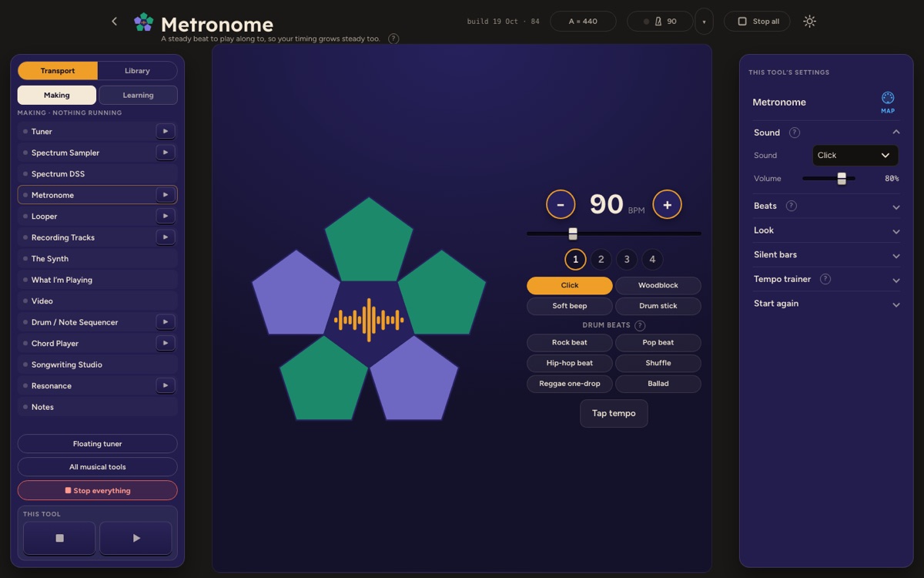924x578 pixels.
Task: Open the Sound section help icon
Action: pos(795,133)
